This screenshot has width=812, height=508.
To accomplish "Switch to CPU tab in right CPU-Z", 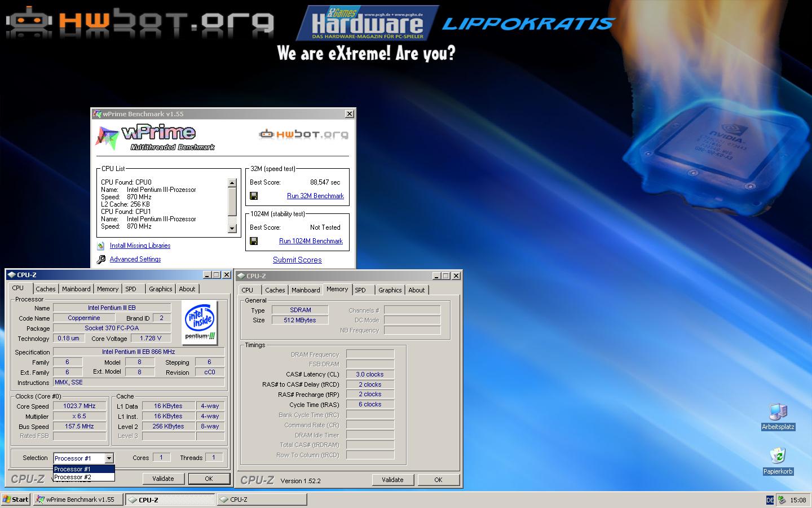I will pos(248,290).
